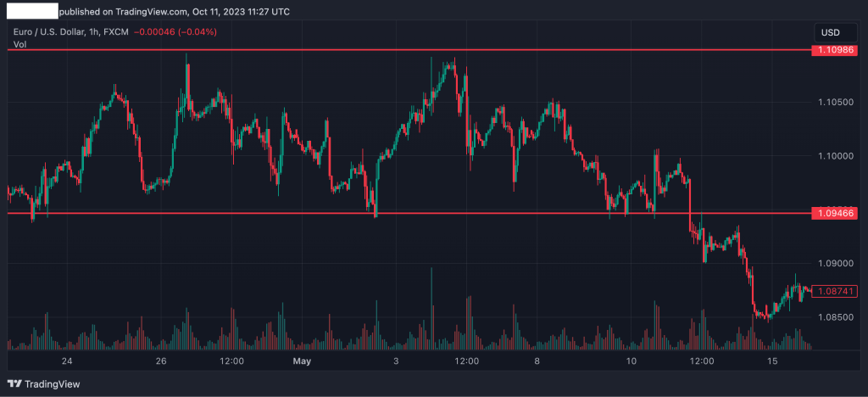The width and height of the screenshot is (868, 397).
Task: Click the redacted author name box
Action: click(31, 12)
